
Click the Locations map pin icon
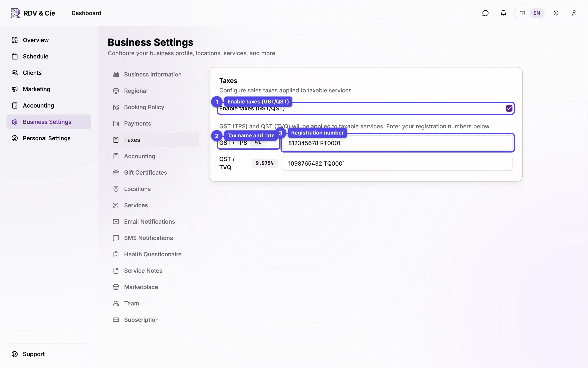point(116,189)
